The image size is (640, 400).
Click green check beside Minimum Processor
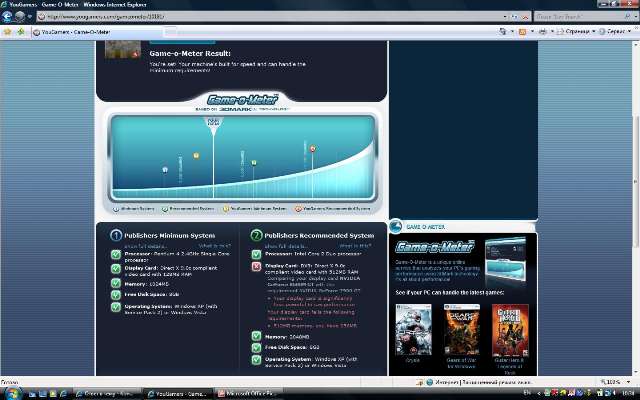(x=116, y=255)
